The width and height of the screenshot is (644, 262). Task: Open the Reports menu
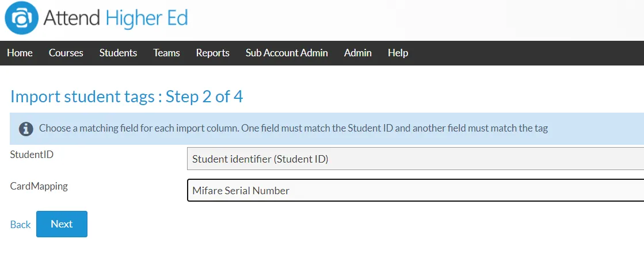(x=213, y=53)
